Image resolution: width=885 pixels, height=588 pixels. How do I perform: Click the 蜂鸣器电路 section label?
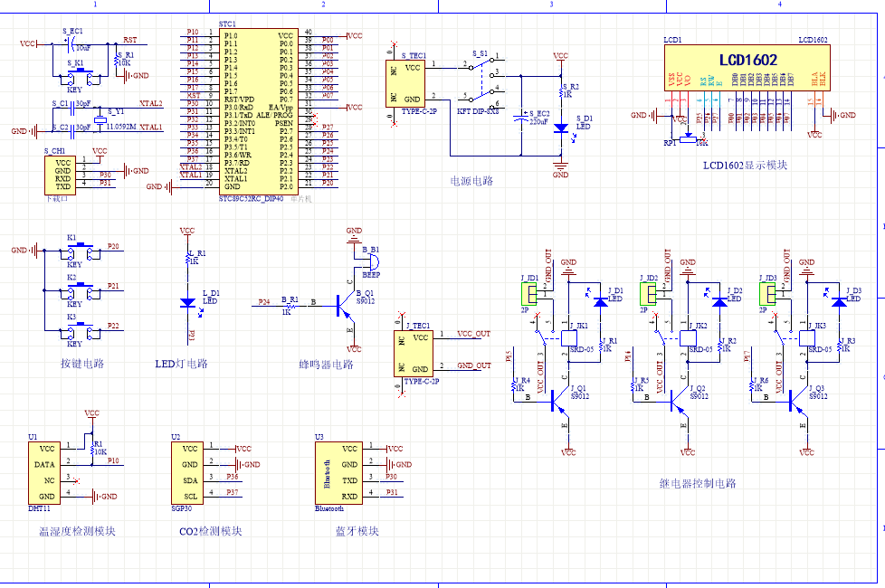[326, 365]
